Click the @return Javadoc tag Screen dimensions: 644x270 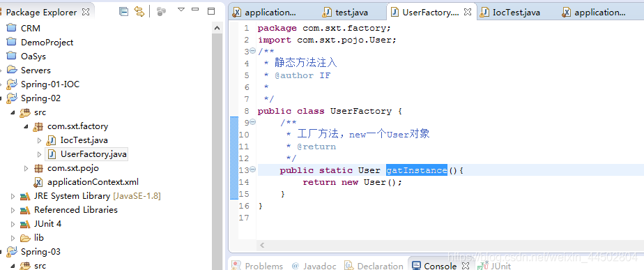[x=316, y=147]
